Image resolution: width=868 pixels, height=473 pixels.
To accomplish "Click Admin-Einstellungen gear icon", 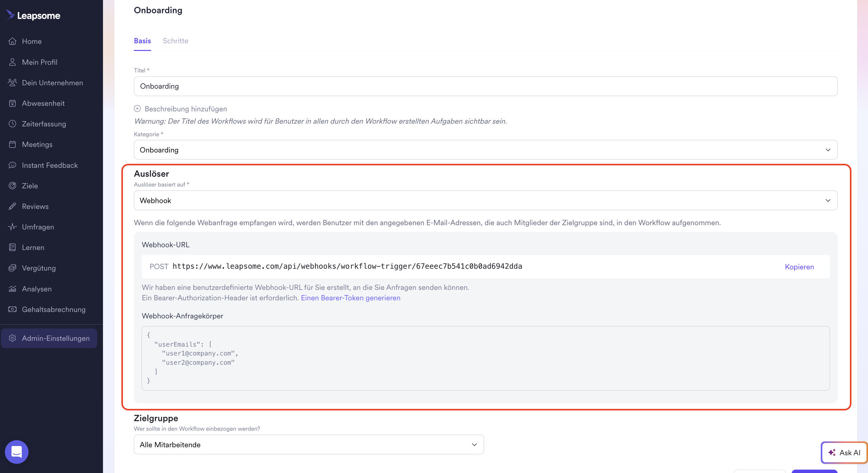I will point(13,338).
